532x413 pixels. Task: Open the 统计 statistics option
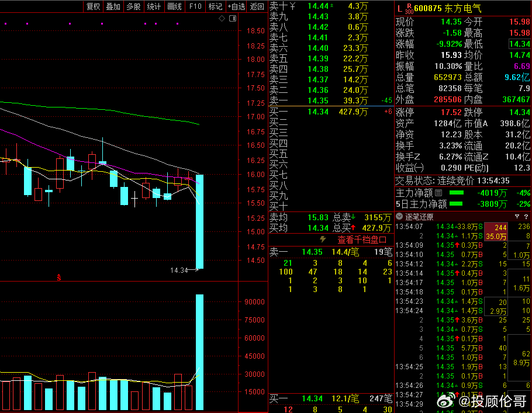coord(154,6)
